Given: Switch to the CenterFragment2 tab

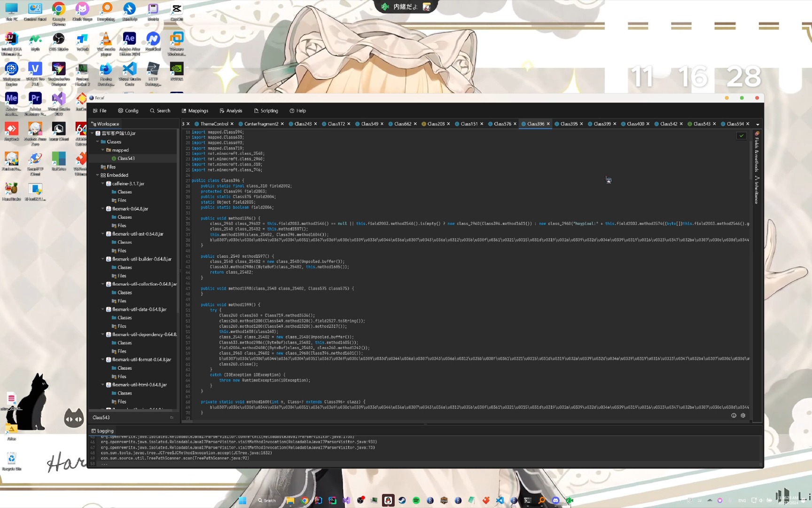Looking at the screenshot, I should 261,124.
